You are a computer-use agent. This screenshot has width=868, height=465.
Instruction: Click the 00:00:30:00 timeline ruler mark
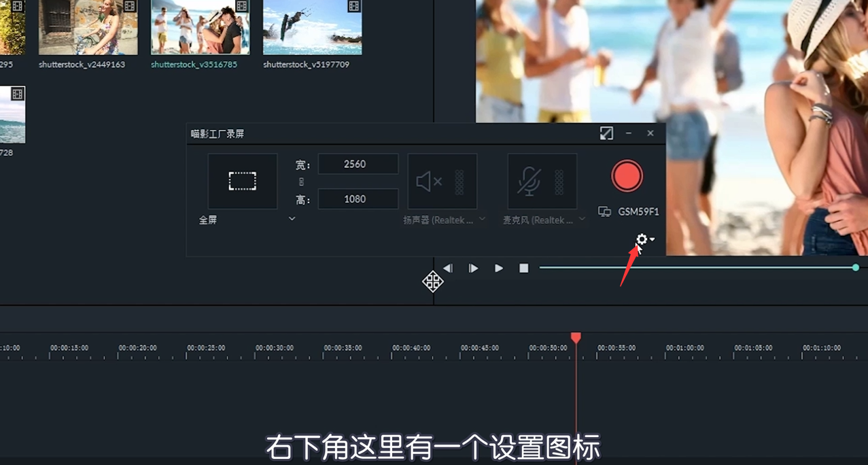tap(275, 348)
